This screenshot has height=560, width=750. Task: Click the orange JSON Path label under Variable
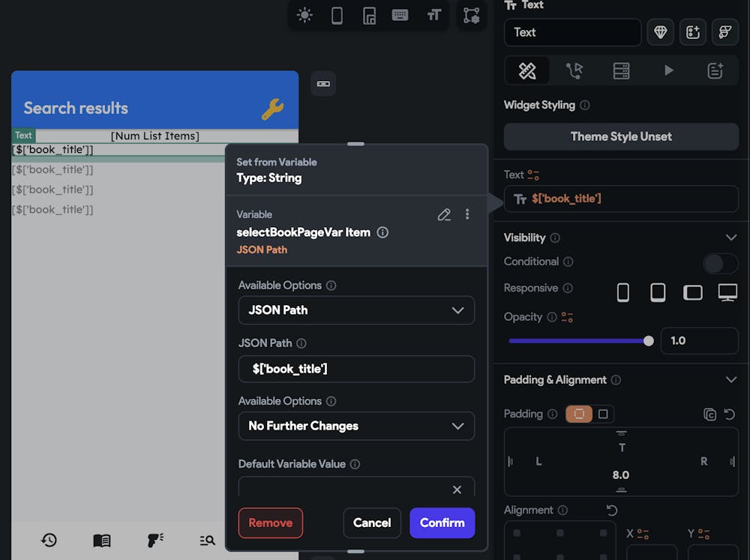[x=262, y=250]
